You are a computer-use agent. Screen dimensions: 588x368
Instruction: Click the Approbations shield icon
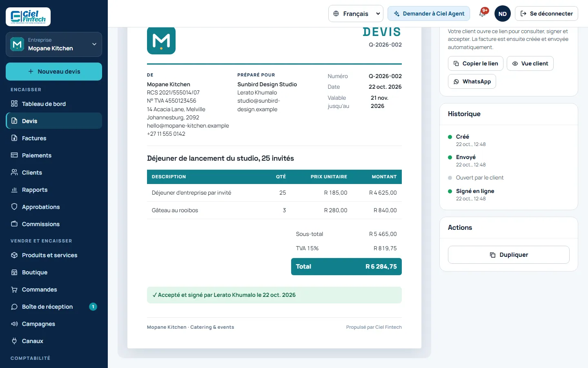click(14, 206)
